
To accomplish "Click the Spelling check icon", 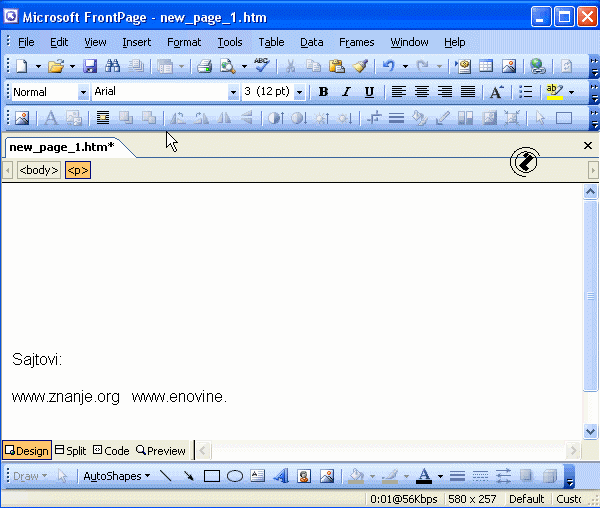I will tap(262, 67).
